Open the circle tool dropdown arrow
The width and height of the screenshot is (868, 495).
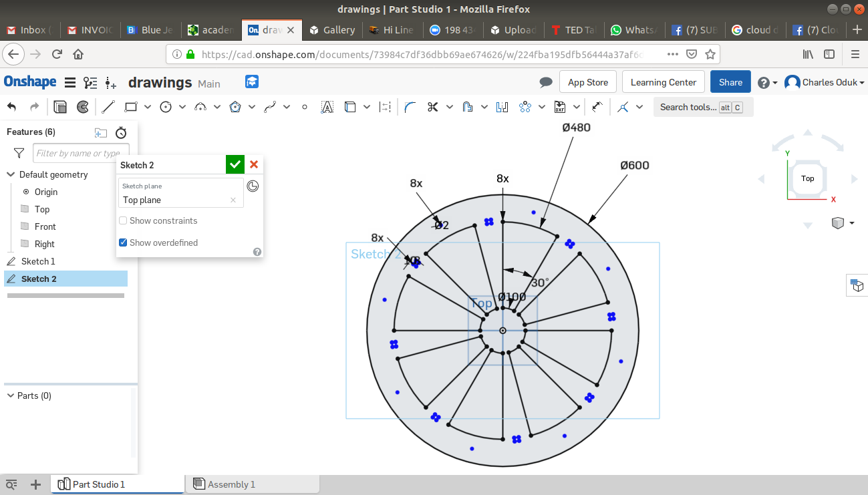[x=182, y=107]
